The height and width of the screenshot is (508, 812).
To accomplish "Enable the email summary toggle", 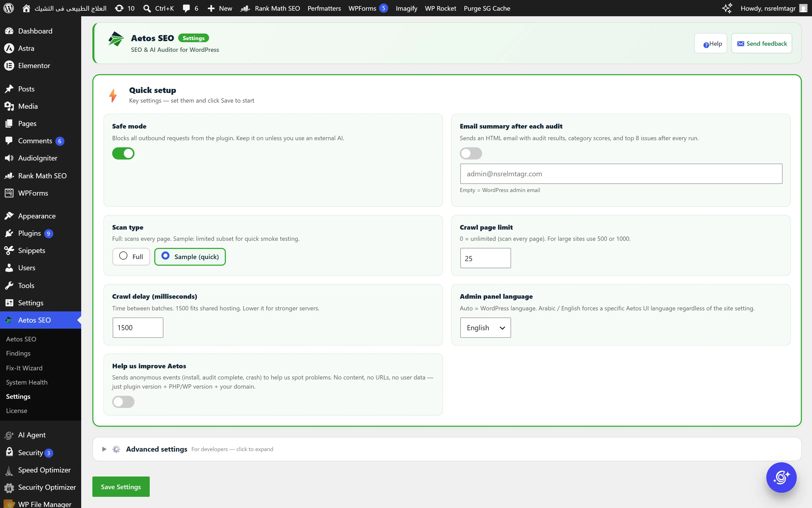I will click(471, 153).
